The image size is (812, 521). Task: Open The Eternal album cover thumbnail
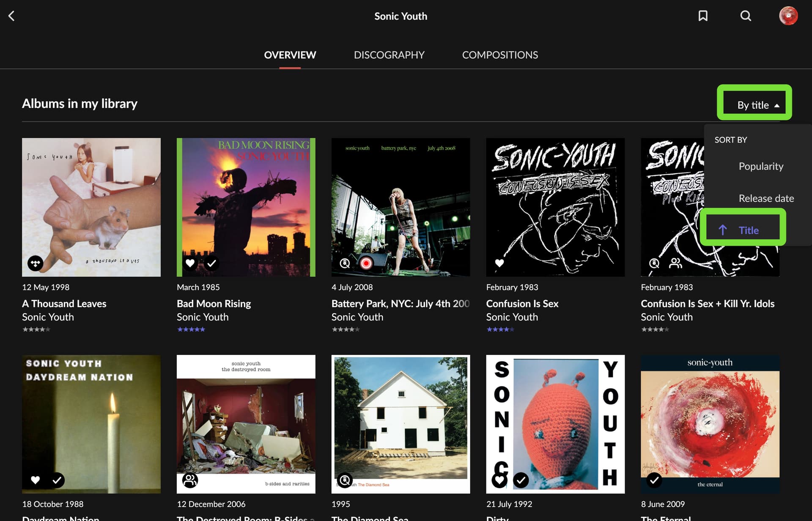tap(710, 424)
